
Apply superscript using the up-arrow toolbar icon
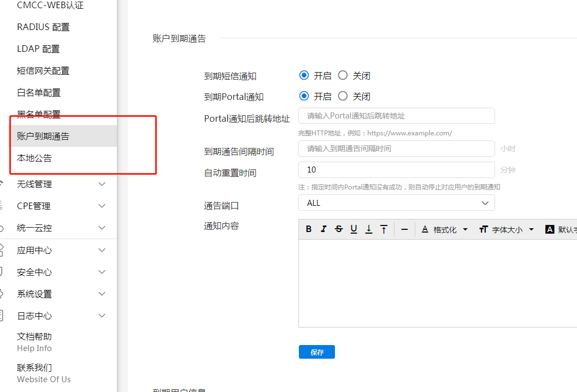[384, 229]
